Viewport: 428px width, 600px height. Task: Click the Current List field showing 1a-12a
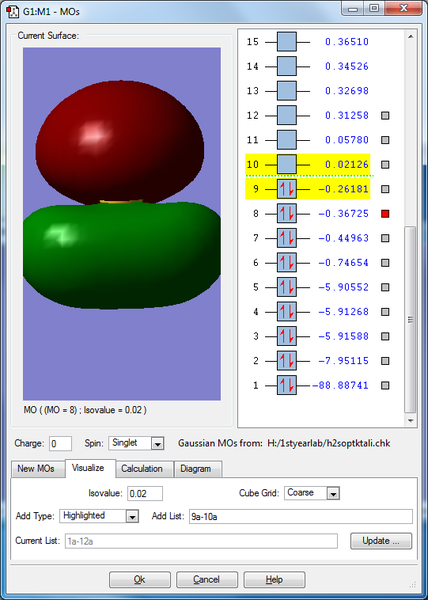201,541
